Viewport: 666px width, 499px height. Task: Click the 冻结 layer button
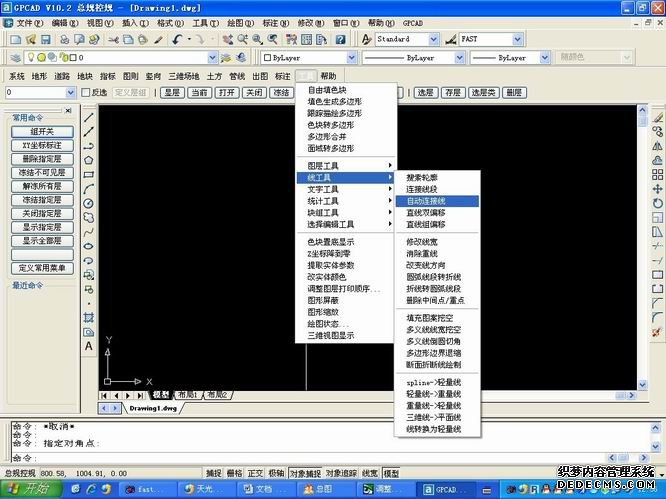pyautogui.click(x=281, y=92)
